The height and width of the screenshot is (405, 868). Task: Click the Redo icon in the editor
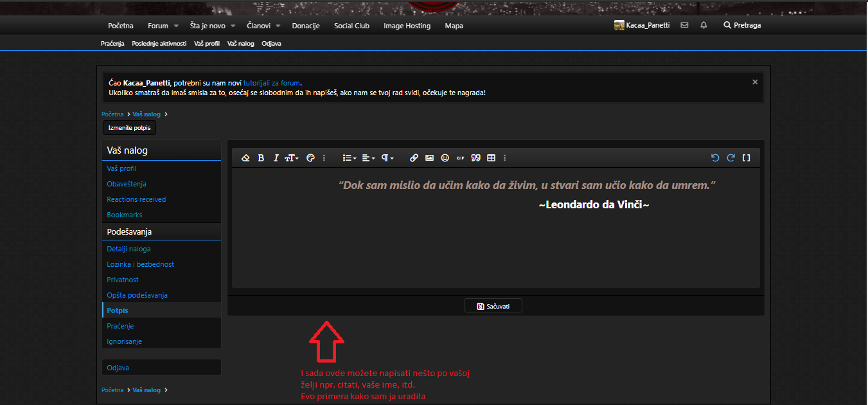click(731, 158)
